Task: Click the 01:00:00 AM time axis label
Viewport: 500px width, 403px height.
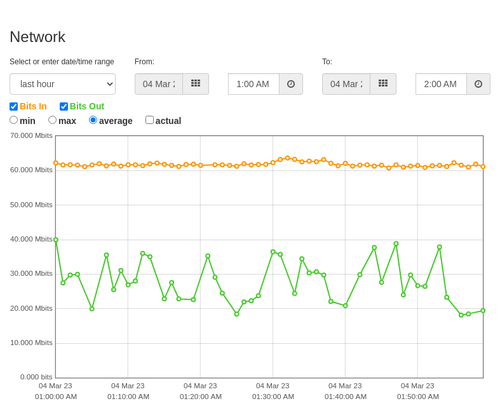Action: click(x=56, y=397)
